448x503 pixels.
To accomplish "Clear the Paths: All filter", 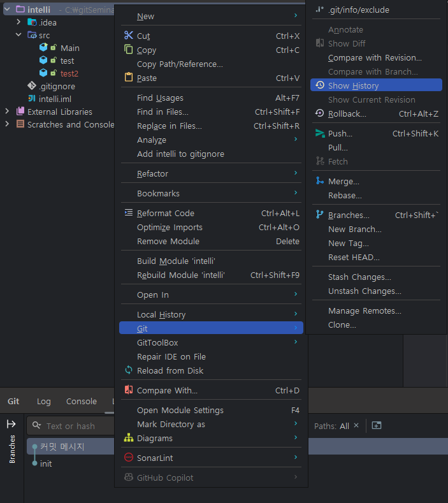I will (x=356, y=425).
